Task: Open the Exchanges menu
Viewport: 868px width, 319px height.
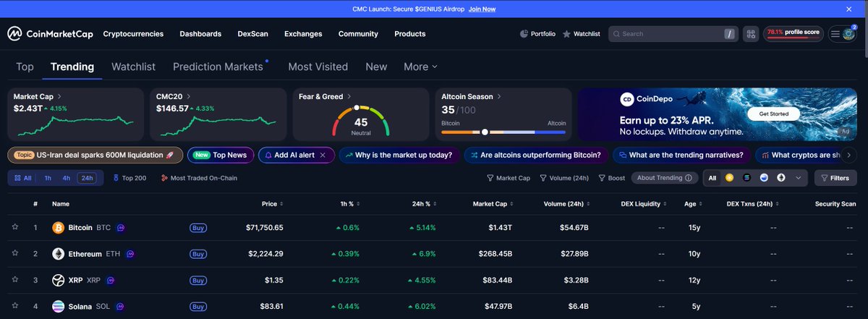Action: click(303, 34)
